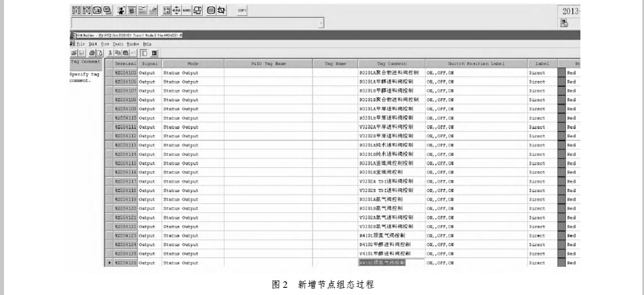The image size is (644, 295).
Task: Click terminal cell %Z054118
Action: [x=126, y=191]
